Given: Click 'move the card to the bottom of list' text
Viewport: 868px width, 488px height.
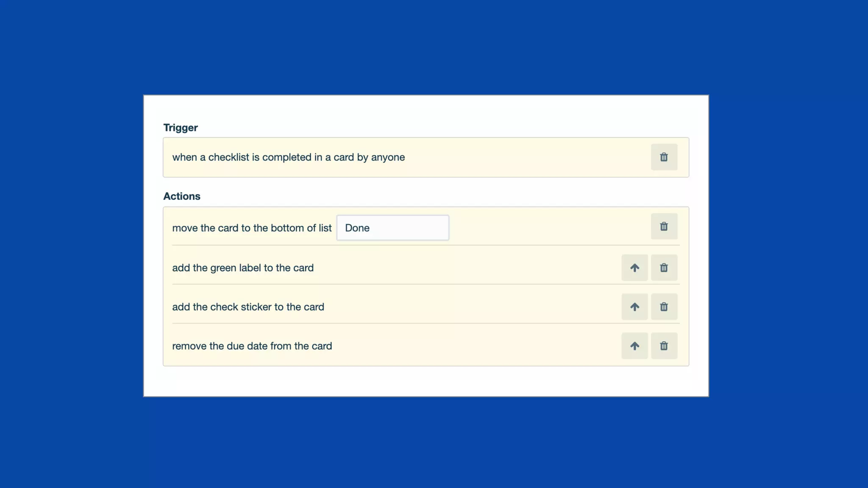Looking at the screenshot, I should 252,228.
